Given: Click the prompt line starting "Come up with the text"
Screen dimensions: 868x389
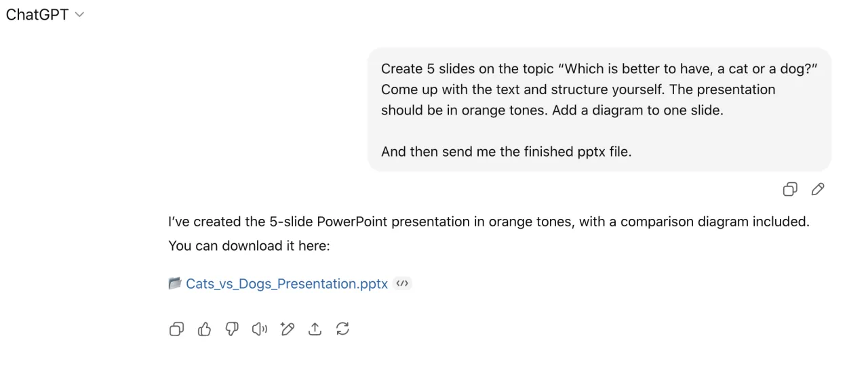Looking at the screenshot, I should pyautogui.click(x=578, y=89).
